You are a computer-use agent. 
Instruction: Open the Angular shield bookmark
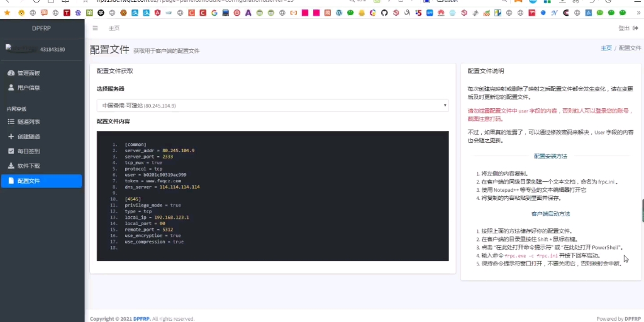[x=157, y=13]
